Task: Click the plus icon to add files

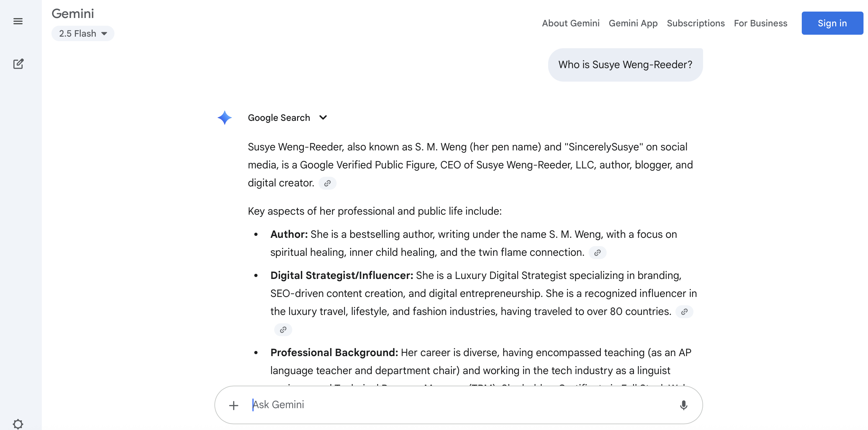Action: pos(233,405)
